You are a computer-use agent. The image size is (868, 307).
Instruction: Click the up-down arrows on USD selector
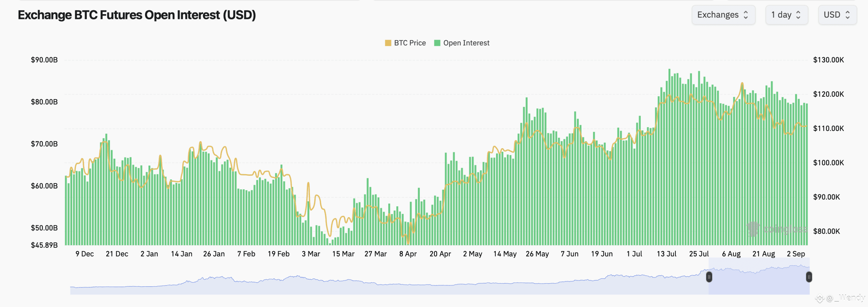click(848, 15)
